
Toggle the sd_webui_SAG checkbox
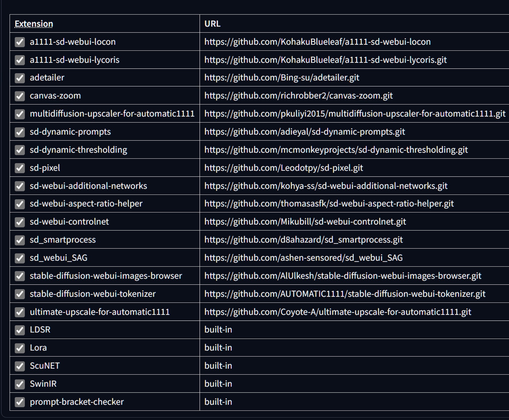19,258
